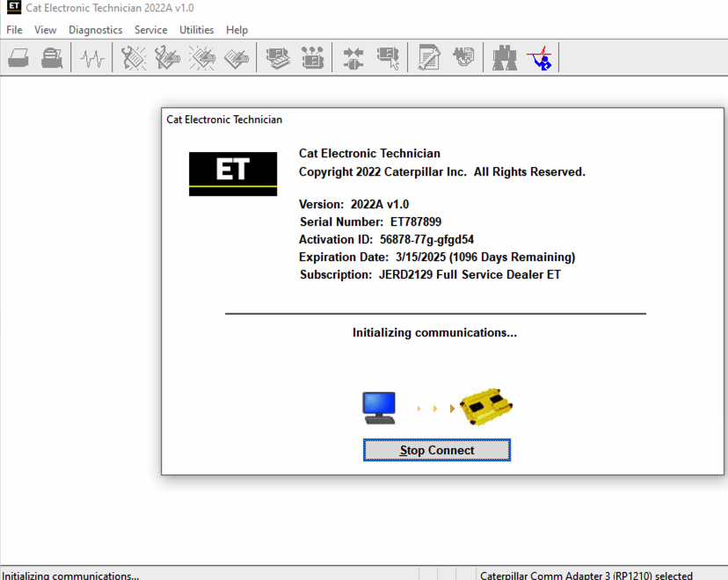Open Print Preview from the toolbar
Screen dimensions: 728x580
coord(51,57)
